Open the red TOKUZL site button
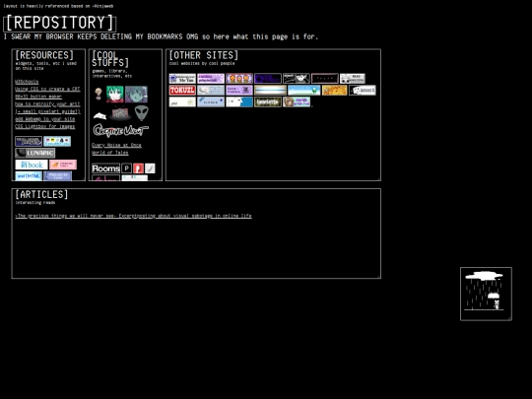Viewport: 532px width, 399px height. (182, 91)
